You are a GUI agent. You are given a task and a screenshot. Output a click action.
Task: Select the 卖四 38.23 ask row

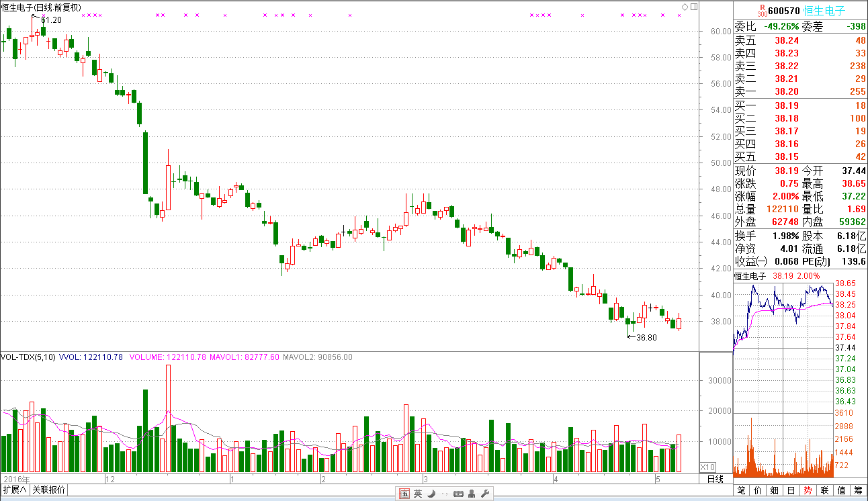tap(800, 53)
